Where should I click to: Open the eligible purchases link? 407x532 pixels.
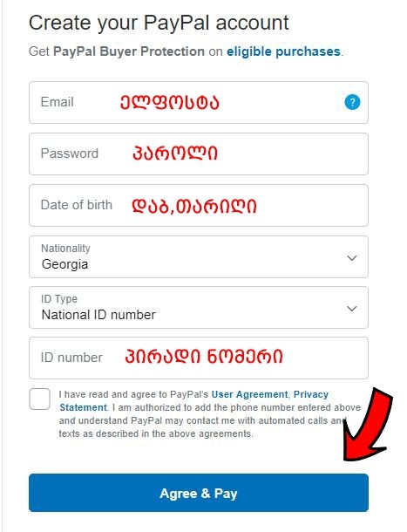(283, 51)
